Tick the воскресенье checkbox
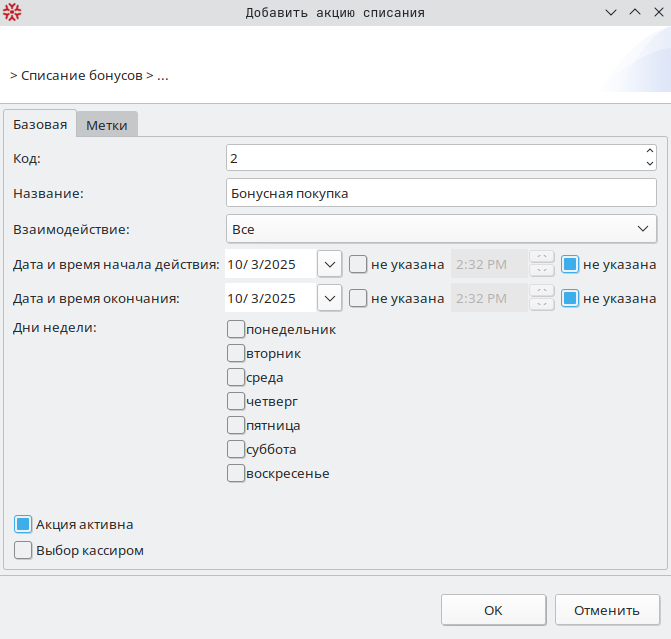Image resolution: width=671 pixels, height=639 pixels. tap(236, 473)
